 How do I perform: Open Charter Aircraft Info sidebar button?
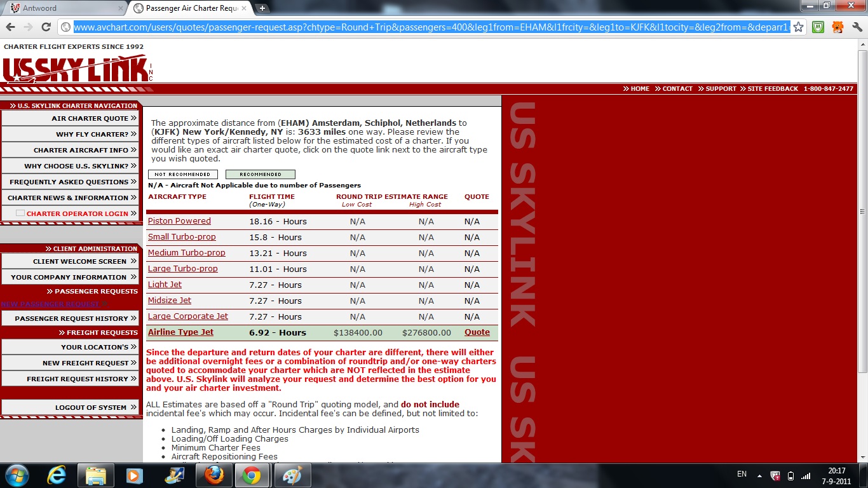tap(70, 150)
